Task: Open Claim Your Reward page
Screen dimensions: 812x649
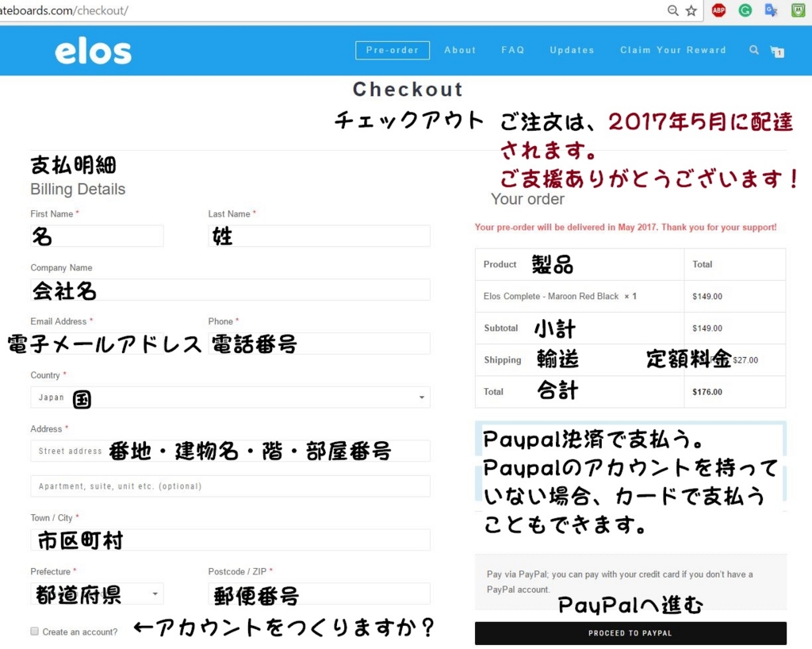Action: (673, 50)
